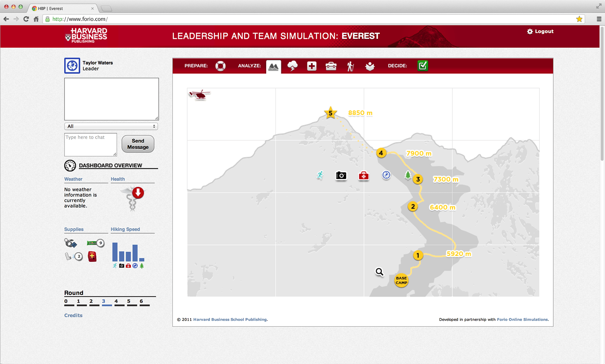Click the helicopter icon on map

click(x=199, y=95)
